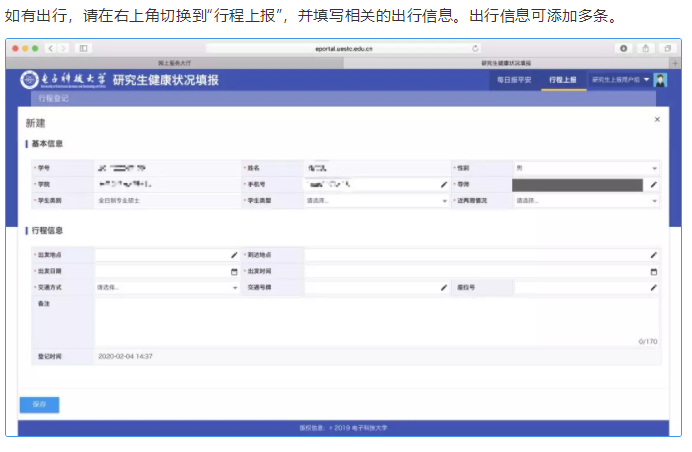Click inside the 备注 text area
This screenshot has width=692, height=452.
tap(375, 320)
